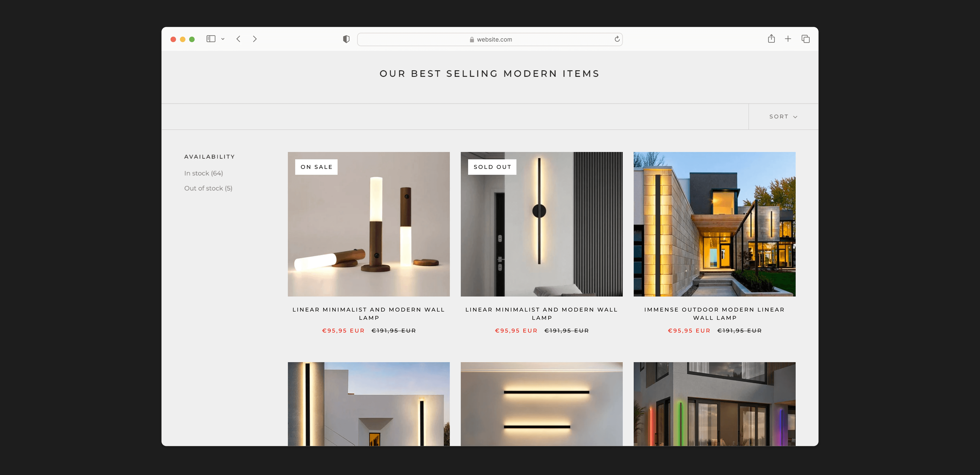Go back using the back arrow
Screen dimensions: 980x475
(239, 39)
